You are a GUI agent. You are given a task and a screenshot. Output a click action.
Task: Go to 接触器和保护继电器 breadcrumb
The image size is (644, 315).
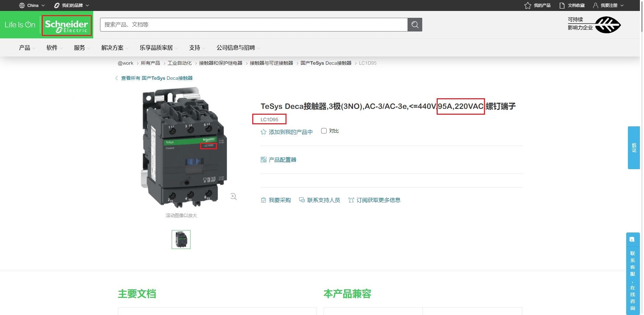221,63
